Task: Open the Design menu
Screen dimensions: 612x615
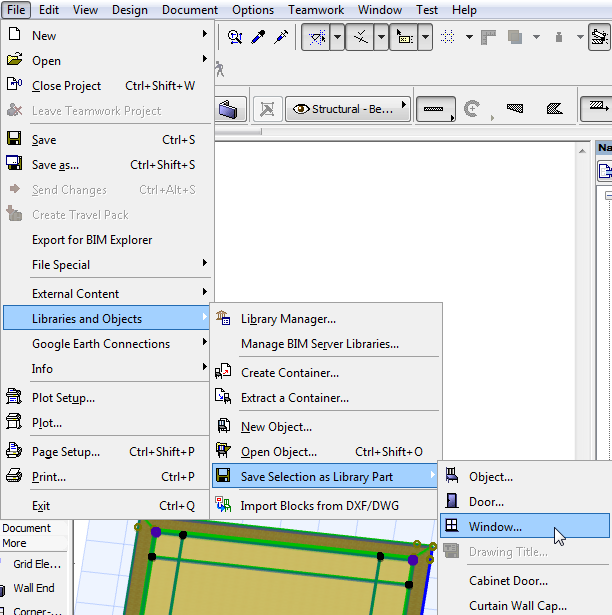Action: coord(130,9)
